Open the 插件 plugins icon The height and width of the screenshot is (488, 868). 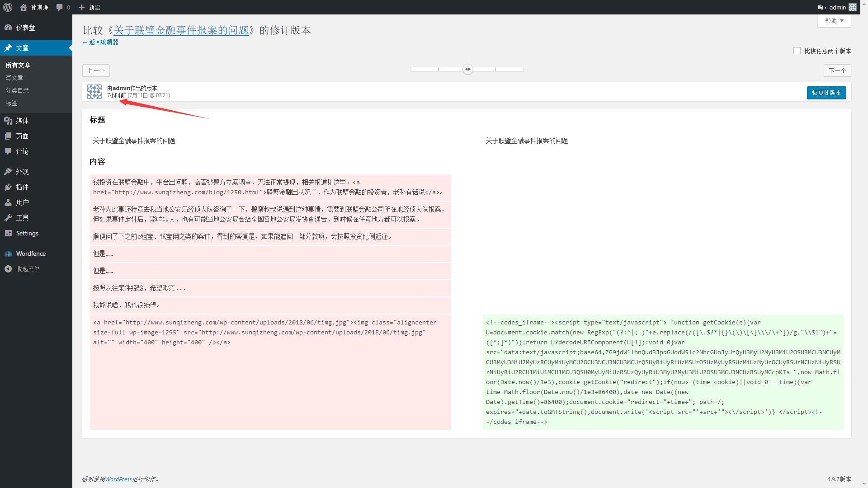[8, 187]
